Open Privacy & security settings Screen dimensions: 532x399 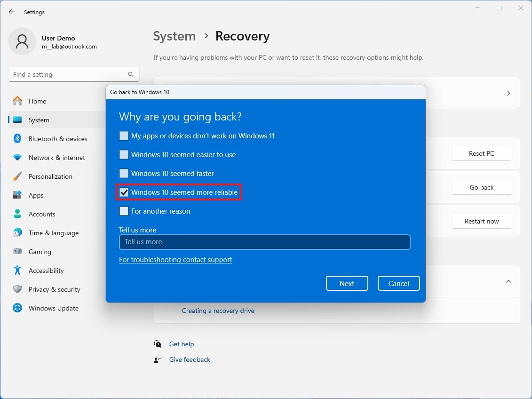point(54,289)
